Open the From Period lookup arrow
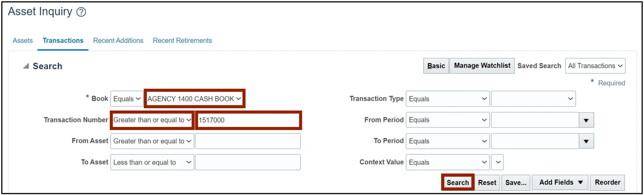This screenshot has height=195, width=644. tap(586, 120)
